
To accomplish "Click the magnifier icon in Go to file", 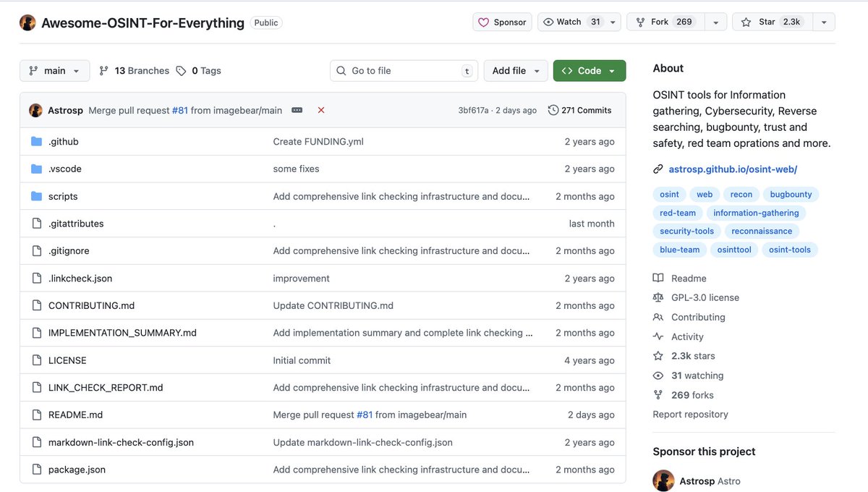I will [x=341, y=71].
